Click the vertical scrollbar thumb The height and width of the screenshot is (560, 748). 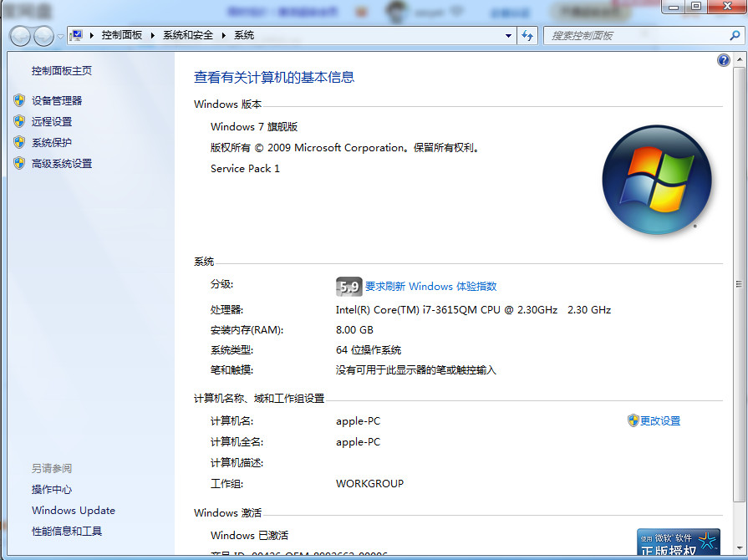739,284
